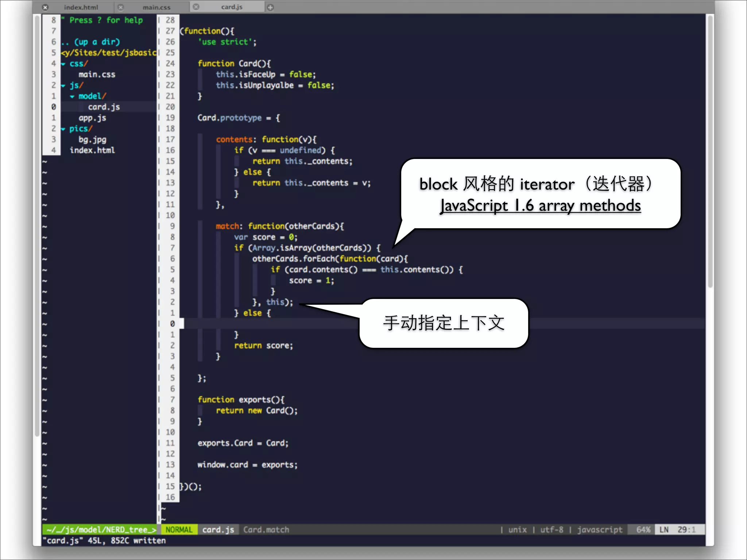Click the 64% position indicator
The height and width of the screenshot is (560, 747).
point(643,529)
